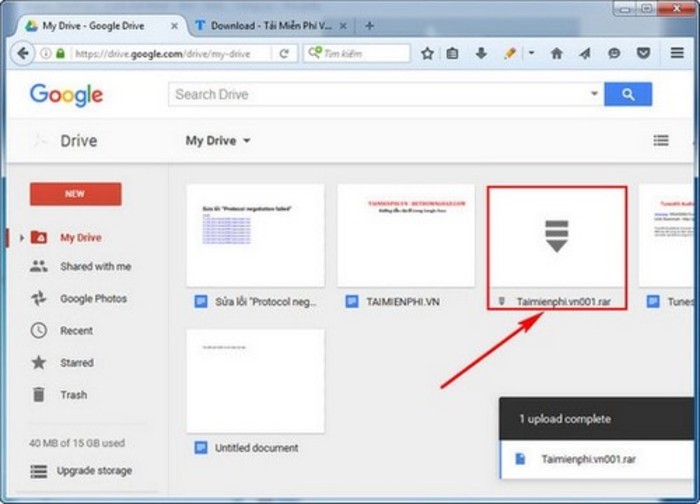Image resolution: width=700 pixels, height=504 pixels.
Task: Open search options dropdown arrow in Search Drive
Action: 594,94
